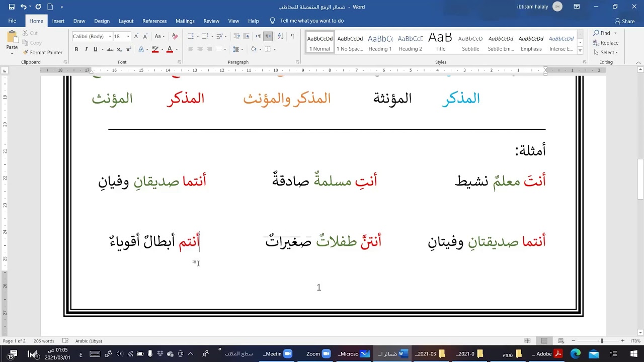Open Microsoft Edge from taskbar

(x=576, y=354)
